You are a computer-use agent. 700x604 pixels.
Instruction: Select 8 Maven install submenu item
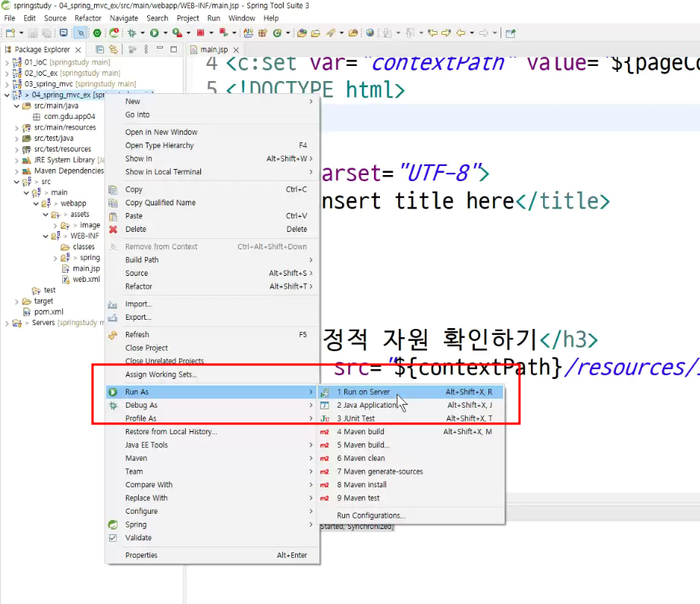(411, 484)
